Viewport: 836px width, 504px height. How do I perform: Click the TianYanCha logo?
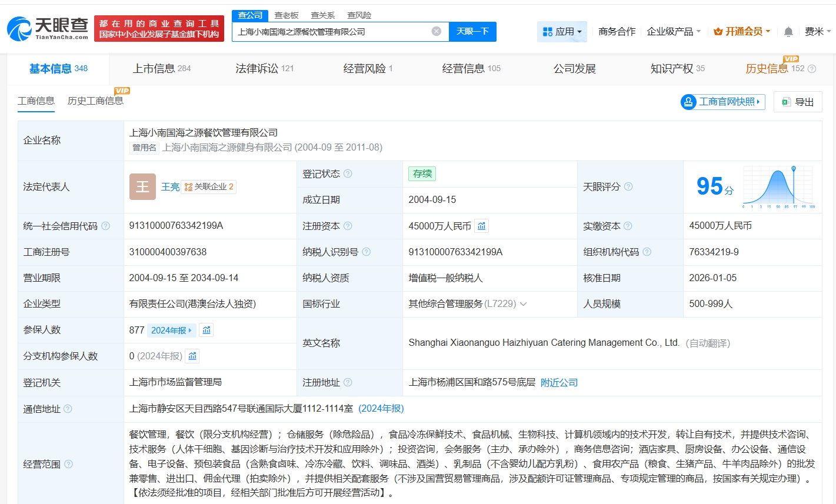coord(48,28)
